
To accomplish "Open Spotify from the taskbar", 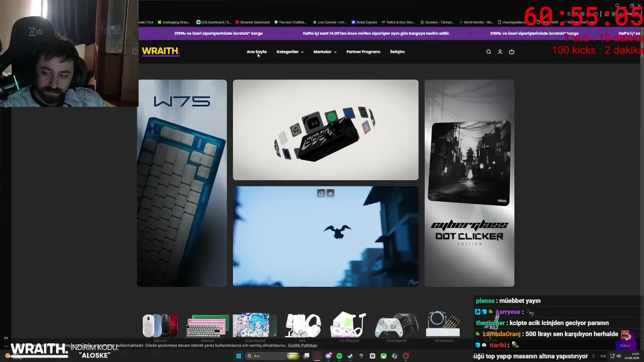I will (339, 356).
